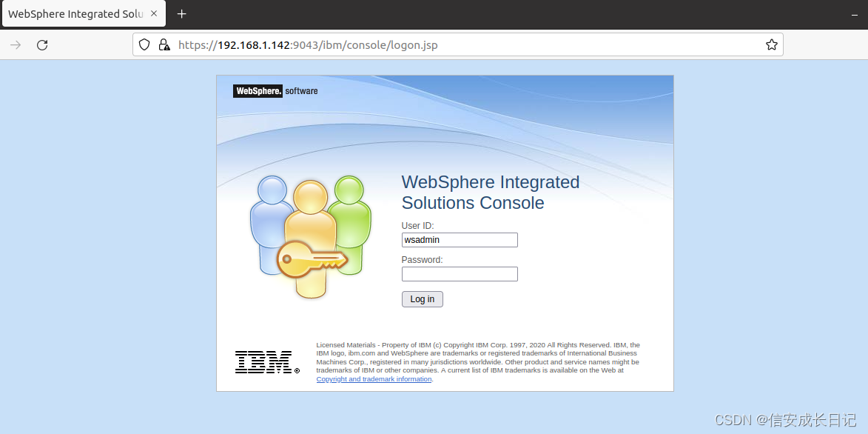Open the Copyright and trademark information link
The width and height of the screenshot is (868, 434).
[374, 379]
